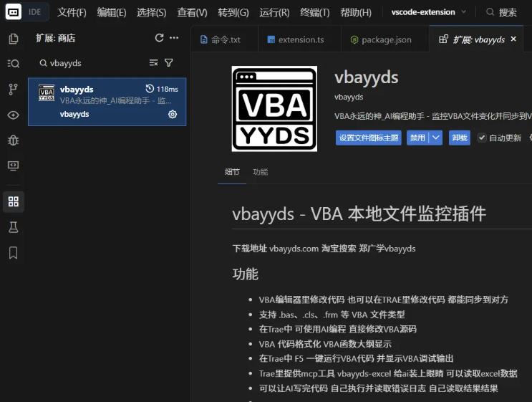The width and height of the screenshot is (532, 402).
Task: Switch to the 命令.txt tab
Action: 224,39
